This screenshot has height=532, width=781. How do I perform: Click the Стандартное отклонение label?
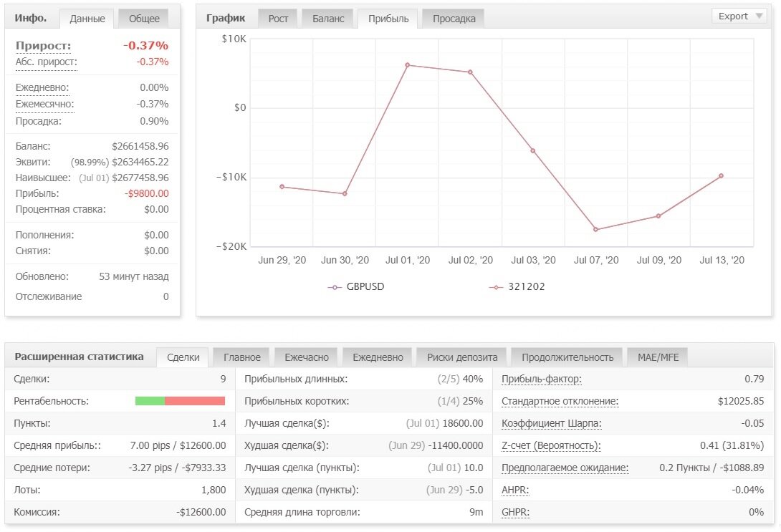560,401
